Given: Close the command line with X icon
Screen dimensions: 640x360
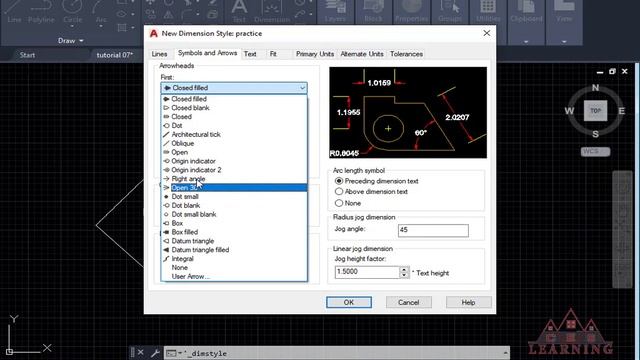Looking at the screenshot, I should point(140,352).
